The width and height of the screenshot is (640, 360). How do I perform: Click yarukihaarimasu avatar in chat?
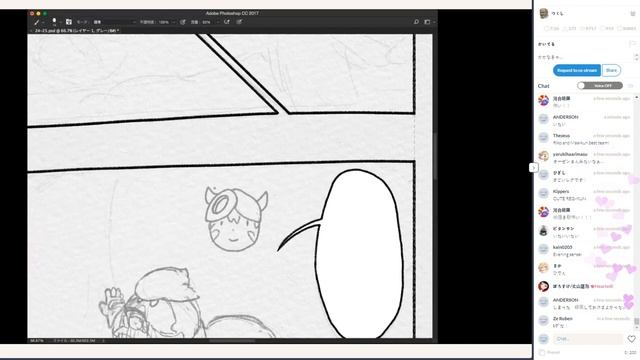click(543, 156)
